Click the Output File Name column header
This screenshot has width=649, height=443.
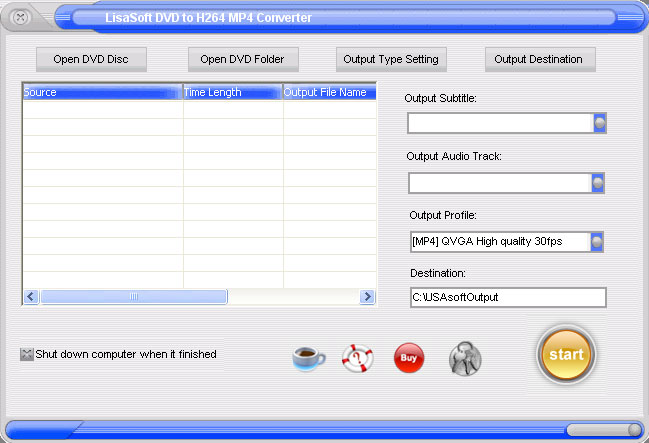click(x=329, y=92)
